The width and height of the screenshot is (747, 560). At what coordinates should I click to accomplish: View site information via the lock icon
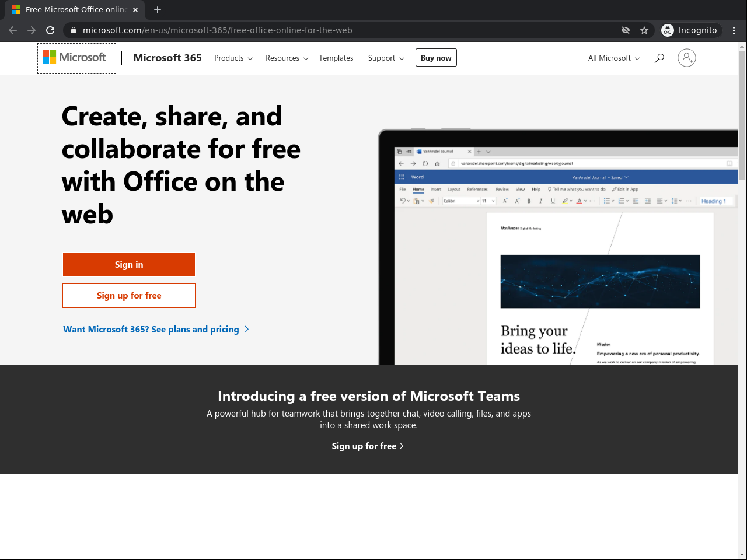74,30
